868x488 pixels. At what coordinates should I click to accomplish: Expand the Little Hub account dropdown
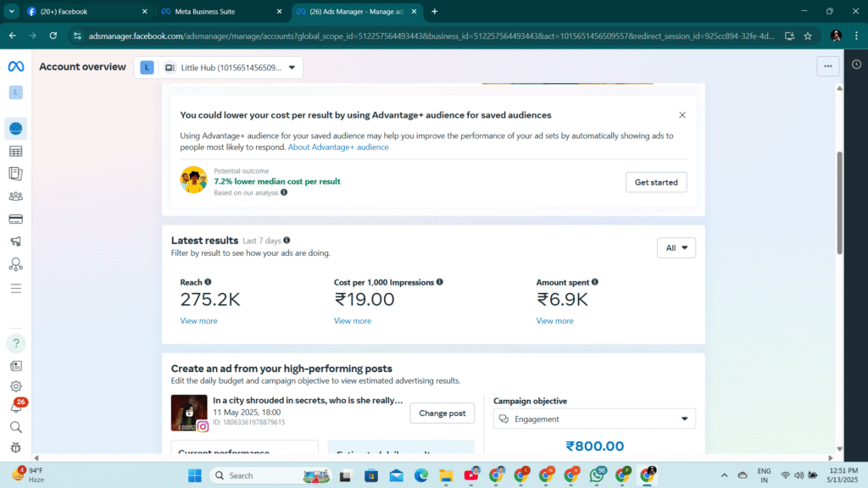[x=218, y=68]
